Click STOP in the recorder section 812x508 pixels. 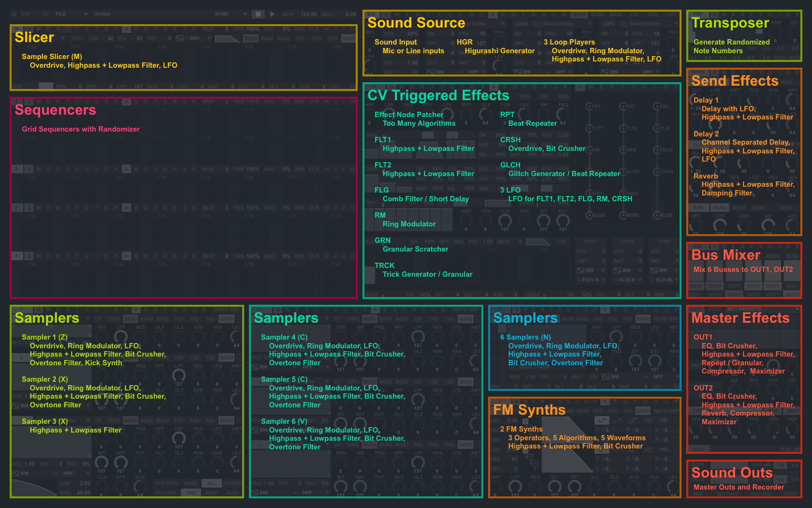point(789,494)
